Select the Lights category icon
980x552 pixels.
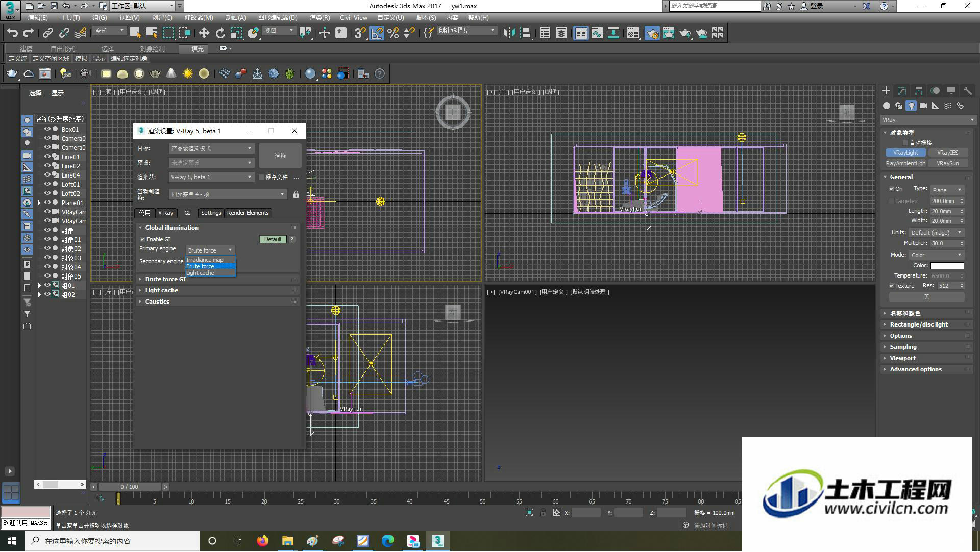911,106
